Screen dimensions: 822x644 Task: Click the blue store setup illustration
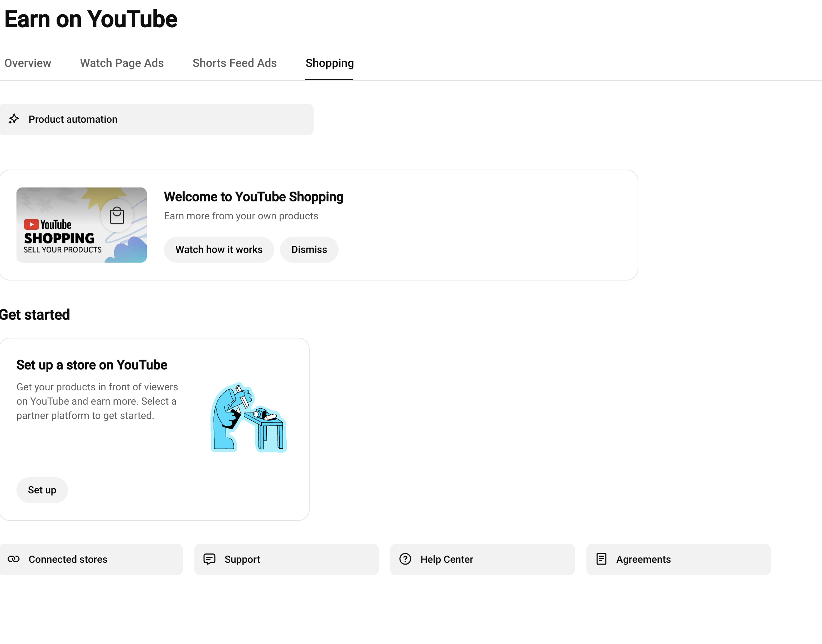click(248, 418)
